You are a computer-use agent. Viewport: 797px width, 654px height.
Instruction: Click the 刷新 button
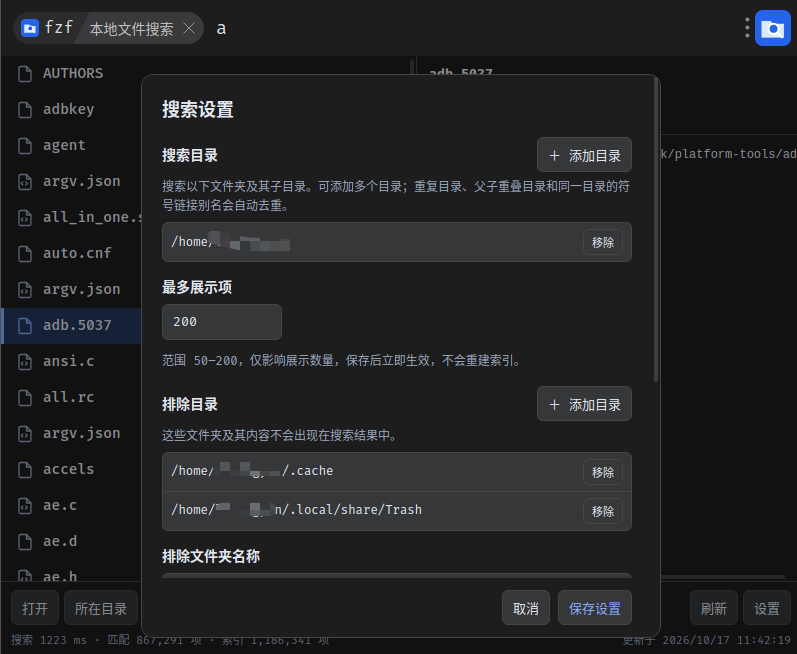click(x=714, y=608)
